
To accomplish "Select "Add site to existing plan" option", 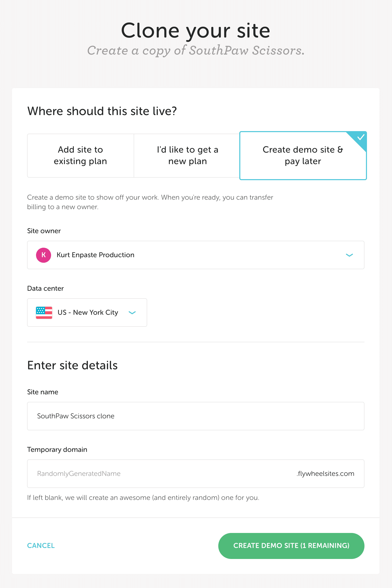I will tap(80, 155).
